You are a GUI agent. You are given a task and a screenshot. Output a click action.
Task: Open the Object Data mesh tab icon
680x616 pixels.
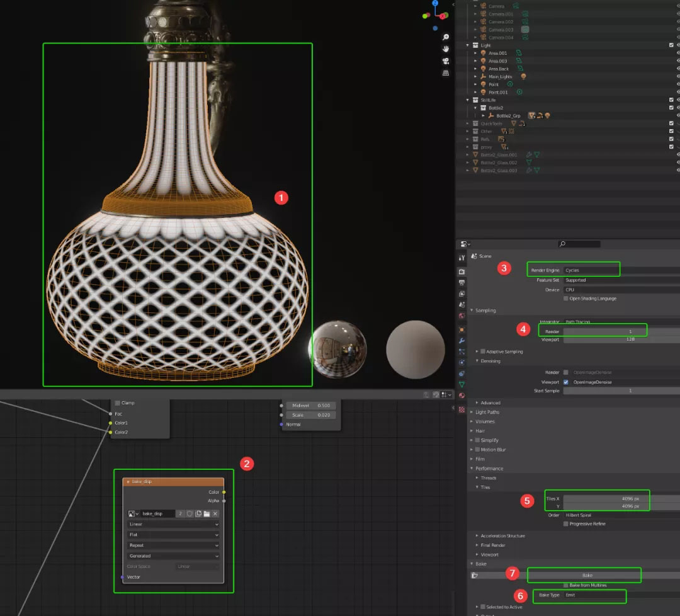(x=462, y=384)
